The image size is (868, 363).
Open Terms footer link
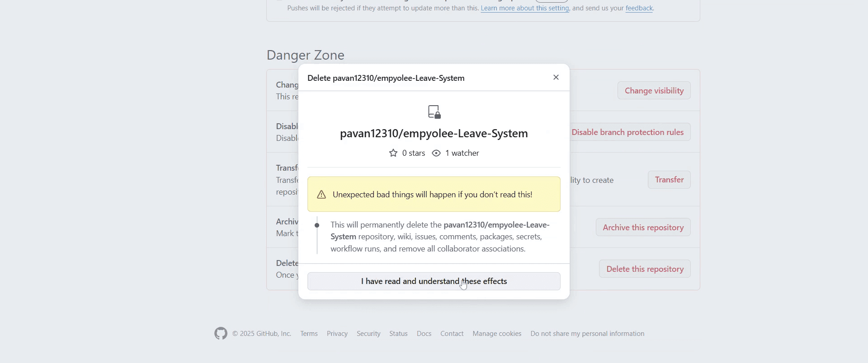point(309,334)
